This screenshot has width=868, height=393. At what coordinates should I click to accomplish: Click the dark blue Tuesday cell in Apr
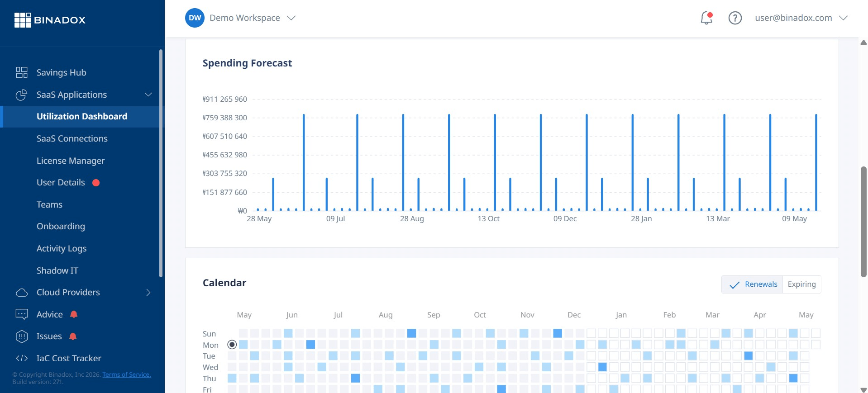tap(749, 356)
